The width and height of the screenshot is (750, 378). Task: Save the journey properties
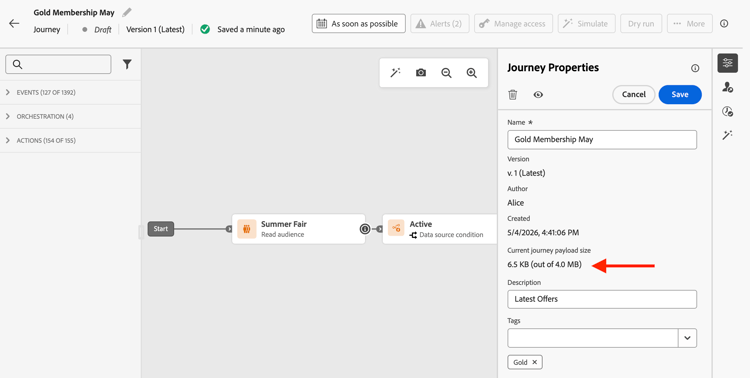click(x=680, y=94)
